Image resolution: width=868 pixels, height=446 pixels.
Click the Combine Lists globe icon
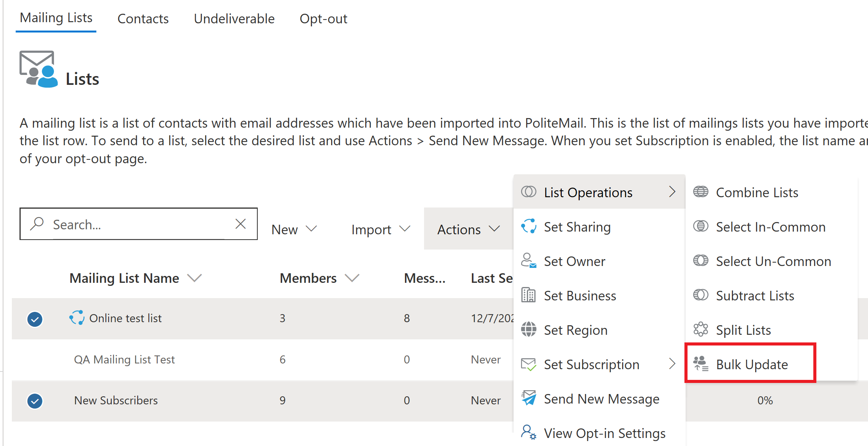701,192
